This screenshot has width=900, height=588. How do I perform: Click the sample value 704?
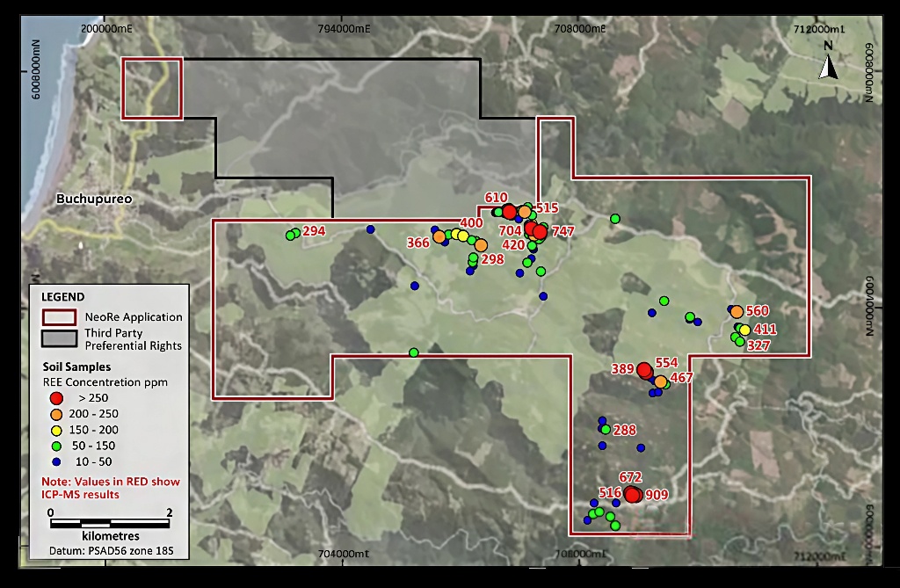510,231
